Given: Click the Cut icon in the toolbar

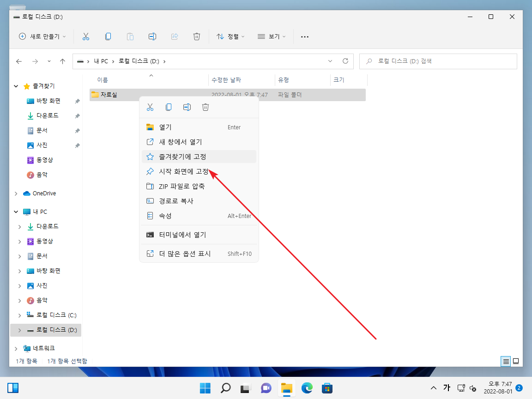Looking at the screenshot, I should pos(86,36).
